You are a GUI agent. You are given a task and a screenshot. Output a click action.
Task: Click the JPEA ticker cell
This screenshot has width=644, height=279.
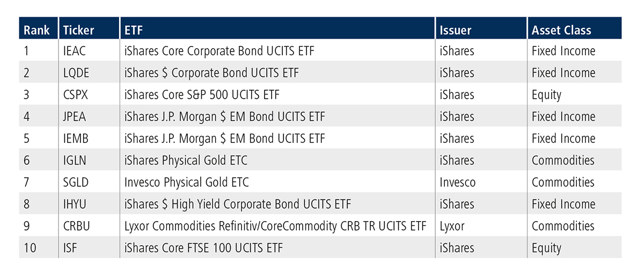tap(76, 117)
